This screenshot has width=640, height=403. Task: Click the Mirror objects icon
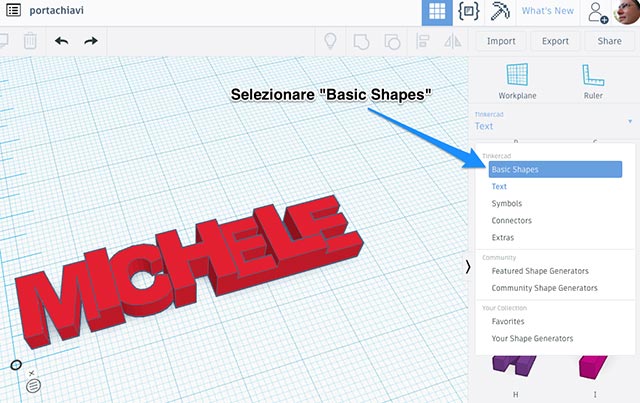[453, 41]
